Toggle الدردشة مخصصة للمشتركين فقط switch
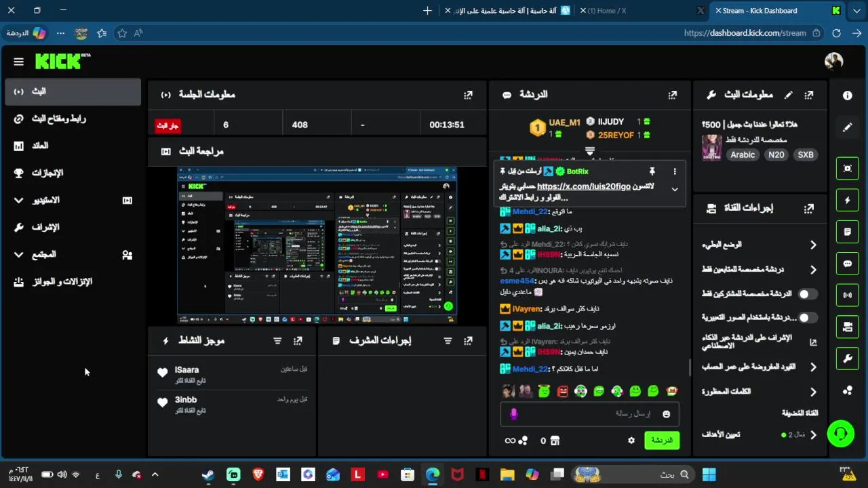Screen dimensions: 868x488 click(x=807, y=294)
